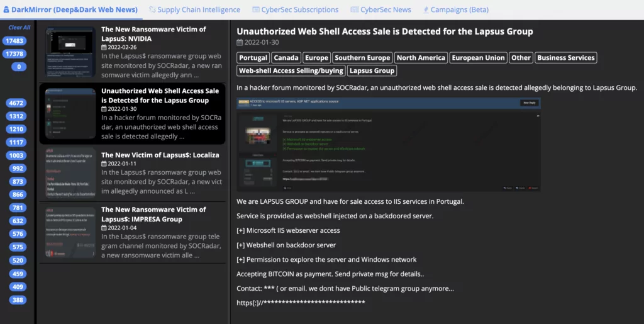
Task: Select the 1117 filter badge
Action: 16,142
